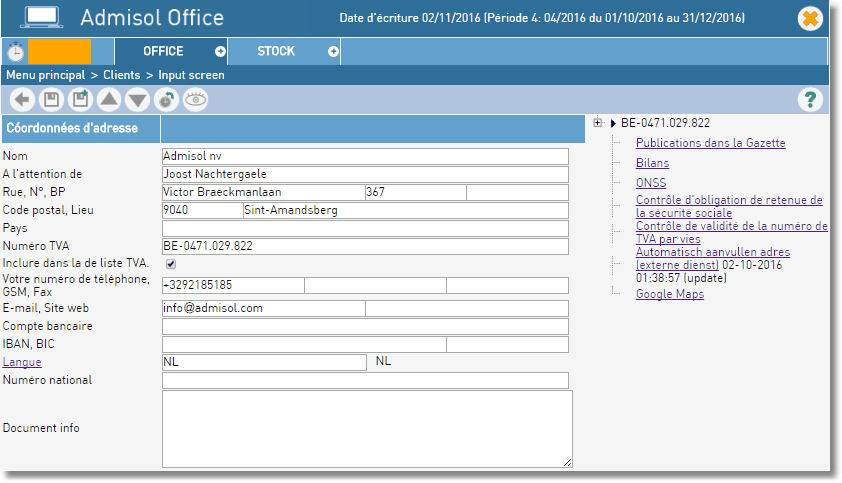Switch to the STOCK tab
The image size is (842, 483).
point(276,52)
